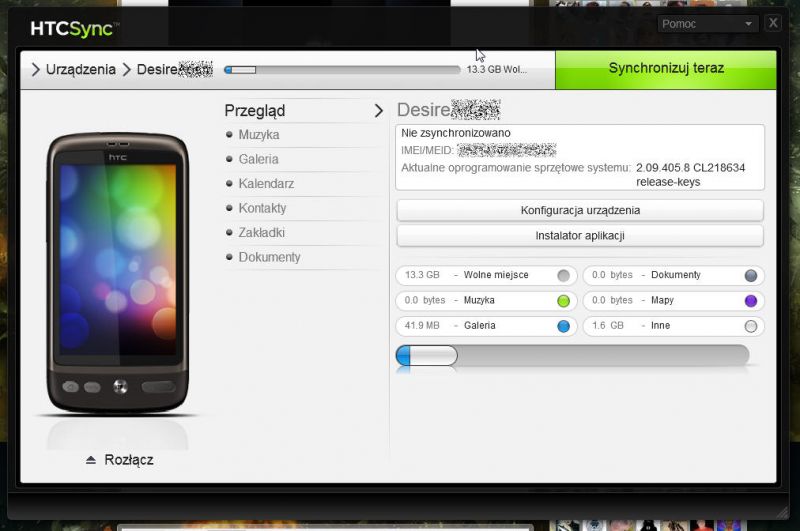Open the Kalendarz sync category
This screenshot has width=800, height=531.
[x=266, y=184]
